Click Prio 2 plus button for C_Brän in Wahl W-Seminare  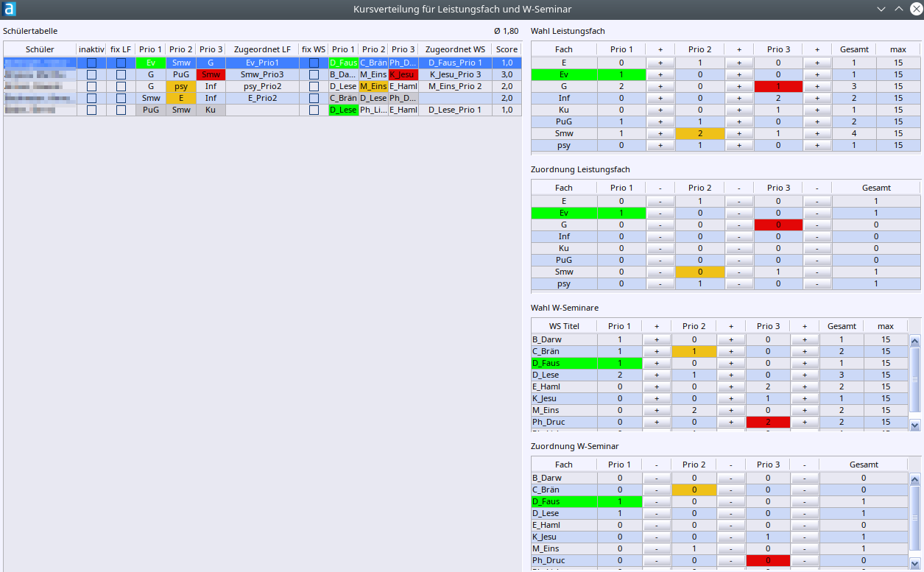(x=731, y=351)
